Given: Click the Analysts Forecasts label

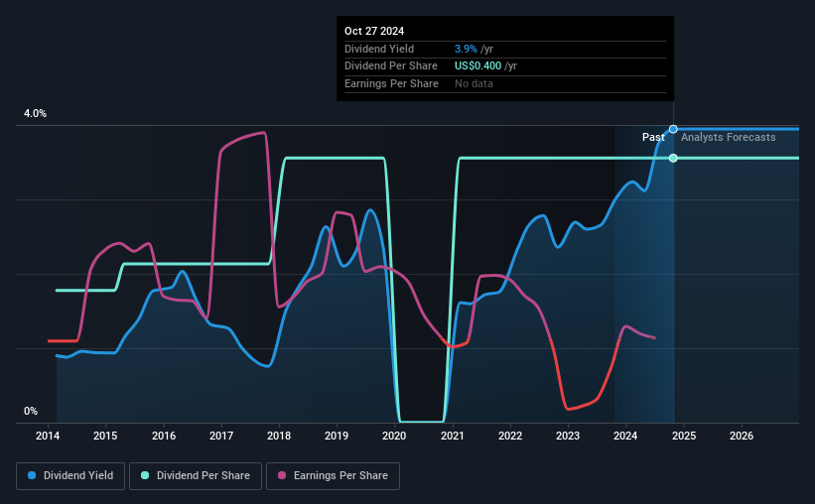Looking at the screenshot, I should coord(729,137).
